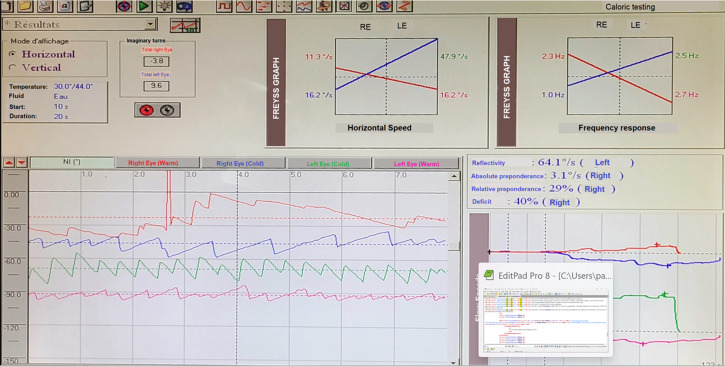The height and width of the screenshot is (367, 725).
Task: Select the sine wave pursuit icon
Action: click(x=244, y=6)
